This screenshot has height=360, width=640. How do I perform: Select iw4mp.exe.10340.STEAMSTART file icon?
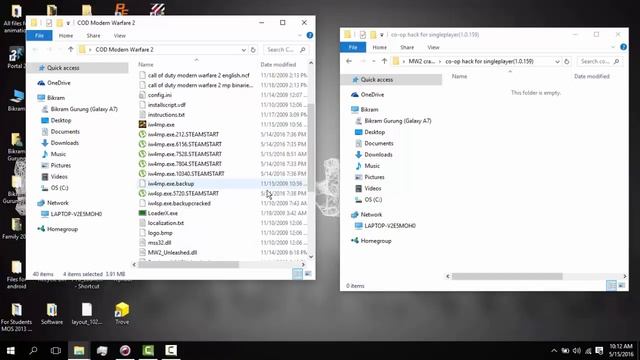[142, 173]
